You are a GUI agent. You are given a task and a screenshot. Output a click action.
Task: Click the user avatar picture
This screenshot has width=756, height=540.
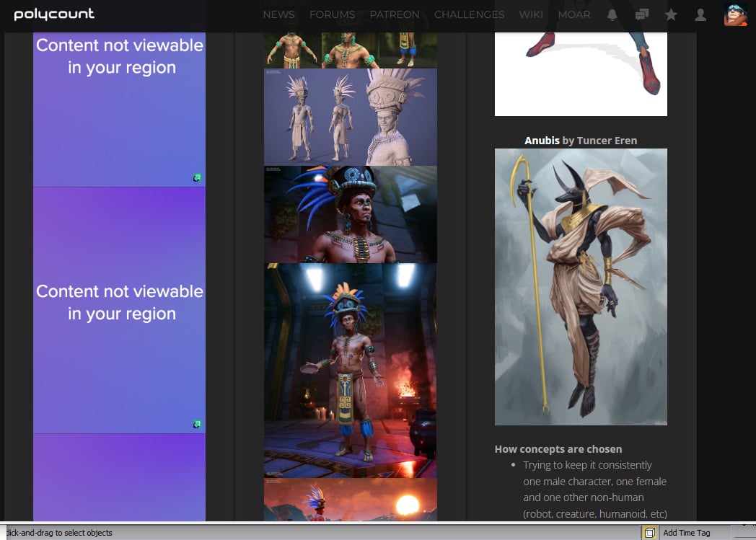point(735,14)
